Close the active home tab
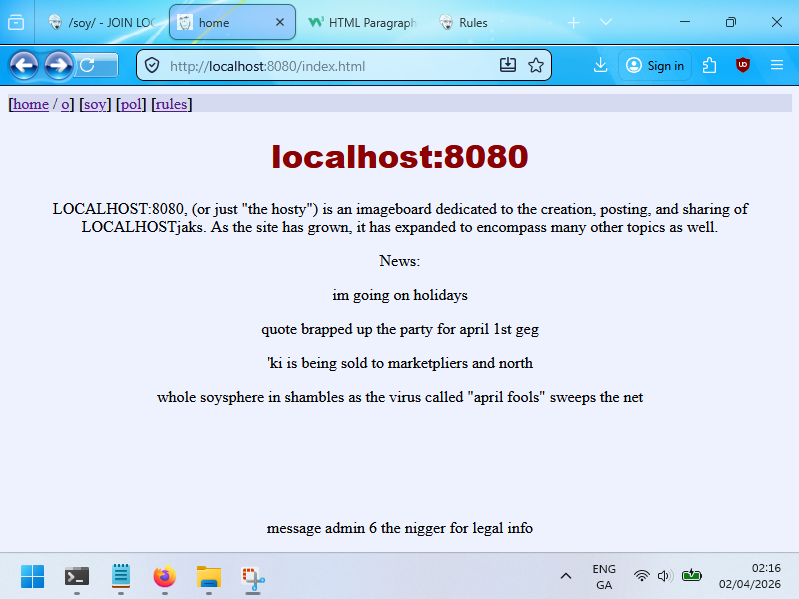The width and height of the screenshot is (799, 599). (x=280, y=22)
